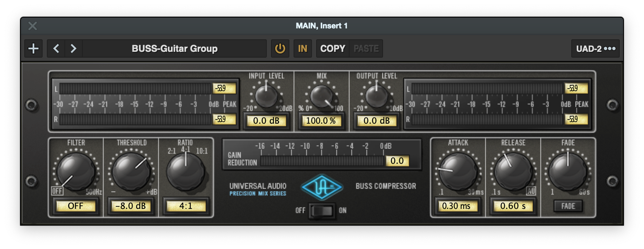This screenshot has width=644, height=249.
Task: Click the Filter OFF value field
Action: (76, 206)
